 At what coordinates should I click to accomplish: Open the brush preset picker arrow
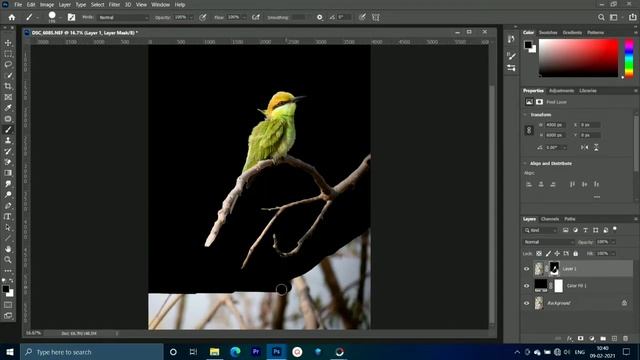click(60, 18)
